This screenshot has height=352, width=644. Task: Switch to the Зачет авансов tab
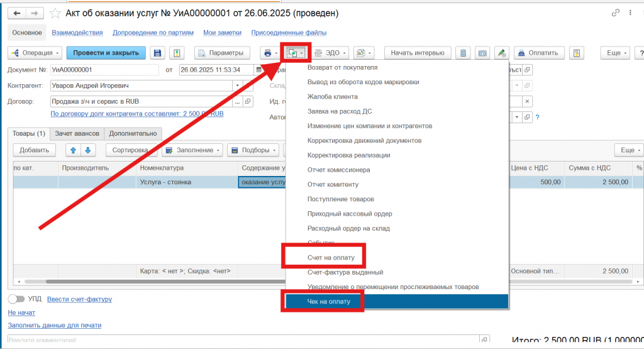tap(77, 133)
